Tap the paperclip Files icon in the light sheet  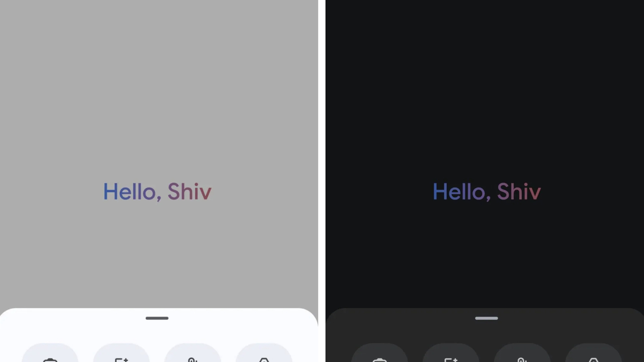point(193,359)
